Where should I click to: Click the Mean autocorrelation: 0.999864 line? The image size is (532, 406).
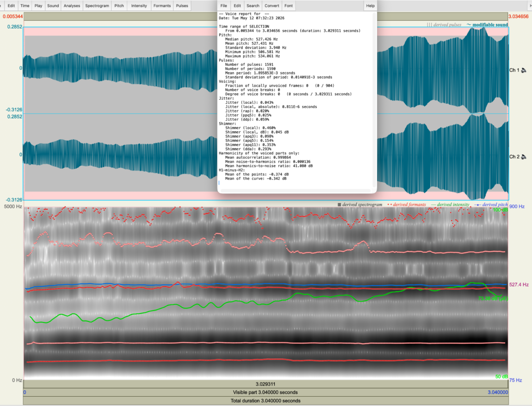[258, 157]
